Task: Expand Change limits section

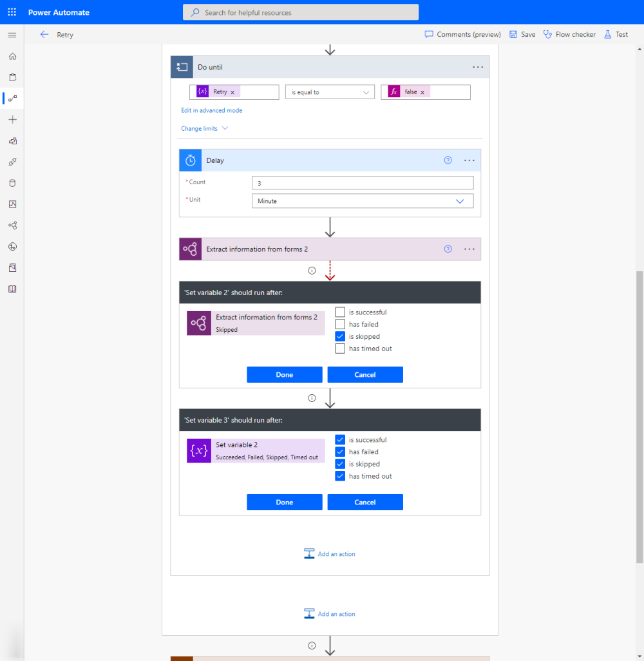Action: [204, 128]
